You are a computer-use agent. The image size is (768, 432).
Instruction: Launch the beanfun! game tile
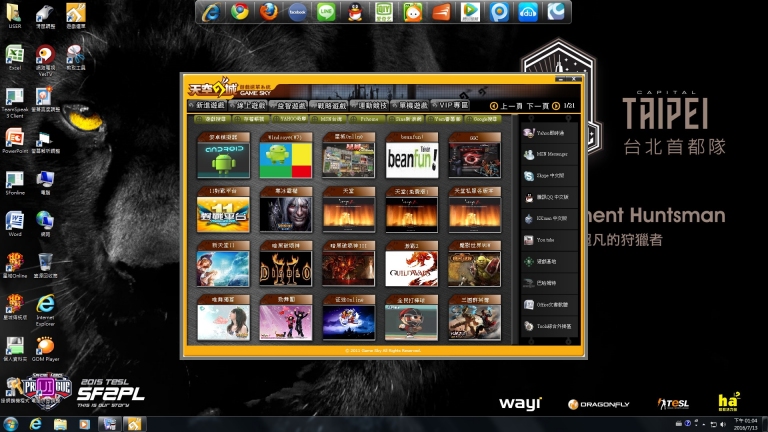pos(412,155)
